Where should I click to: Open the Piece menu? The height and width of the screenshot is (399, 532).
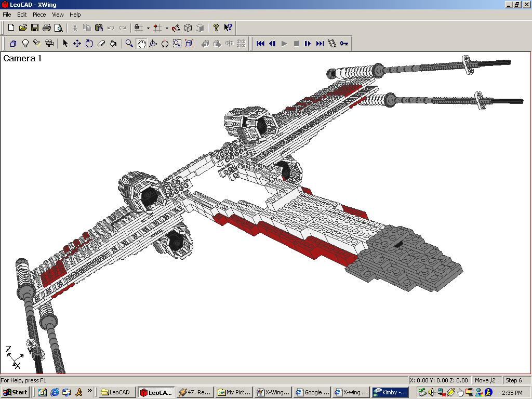(x=39, y=15)
